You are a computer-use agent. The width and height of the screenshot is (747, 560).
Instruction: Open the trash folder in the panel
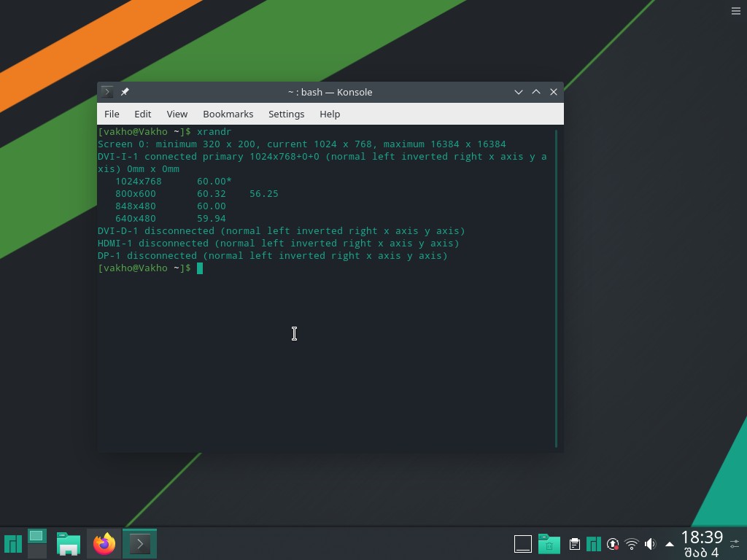[549, 544]
